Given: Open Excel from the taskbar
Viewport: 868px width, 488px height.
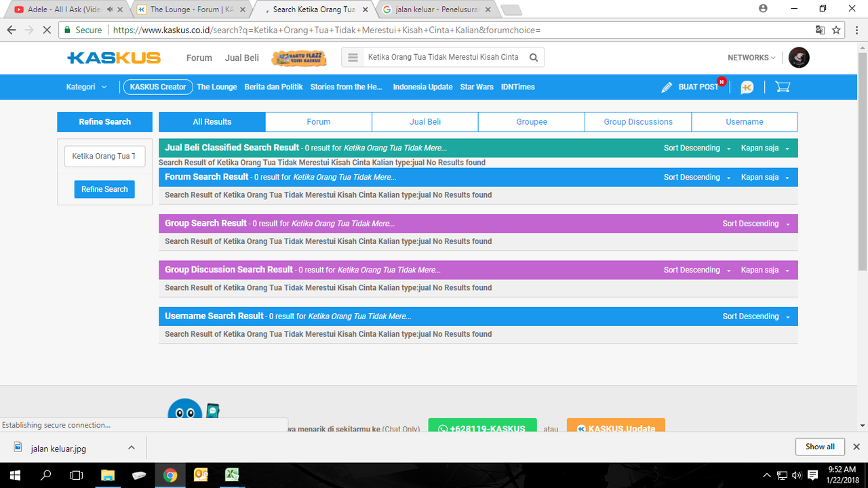Looking at the screenshot, I should 232,475.
